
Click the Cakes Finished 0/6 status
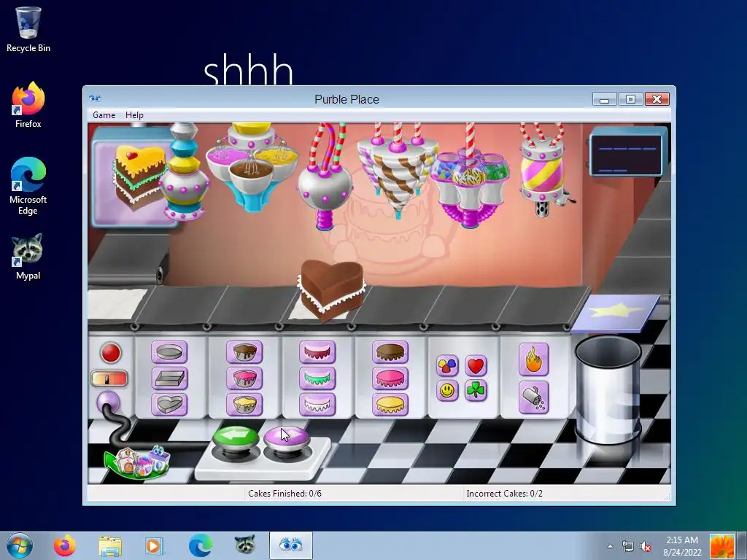point(285,494)
